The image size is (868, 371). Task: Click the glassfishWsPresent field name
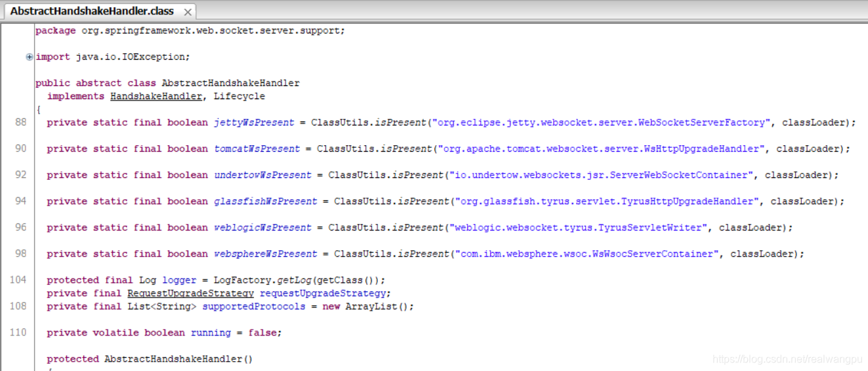pos(266,202)
